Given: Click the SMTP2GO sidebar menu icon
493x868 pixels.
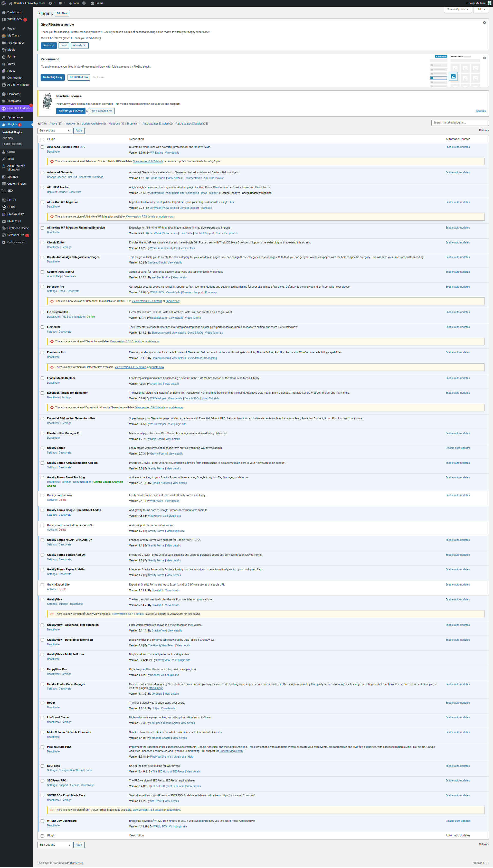Looking at the screenshot, I should point(4,221).
